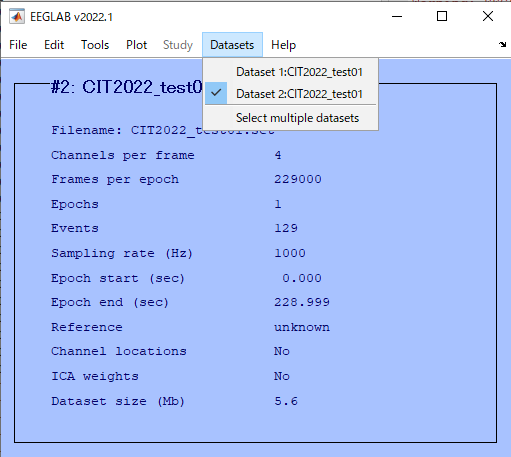
Task: Click the 'EEGLAB v2022.1' window title
Action: 71,17
